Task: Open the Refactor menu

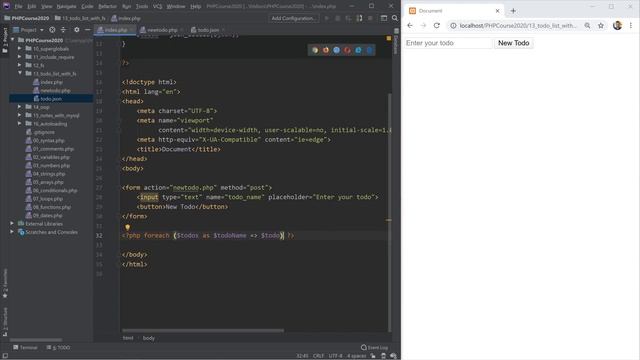Action: (107, 6)
